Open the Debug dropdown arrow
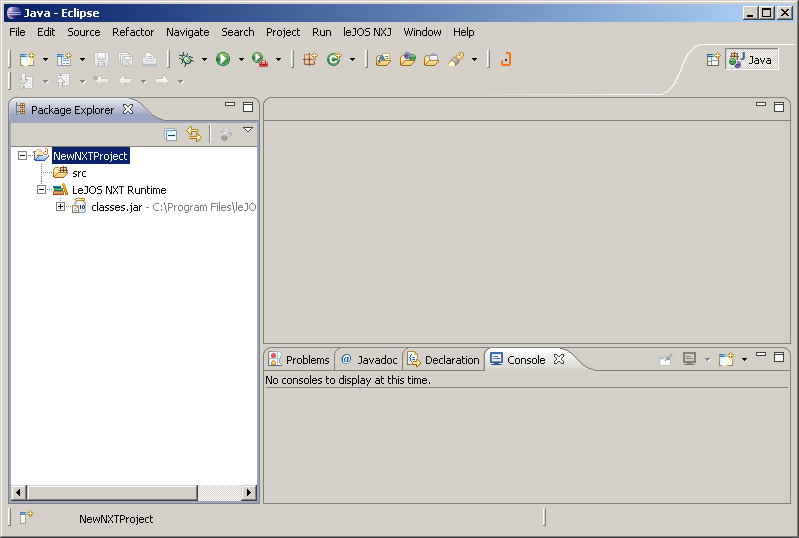Screen dimensions: 799x538 (x=204, y=60)
